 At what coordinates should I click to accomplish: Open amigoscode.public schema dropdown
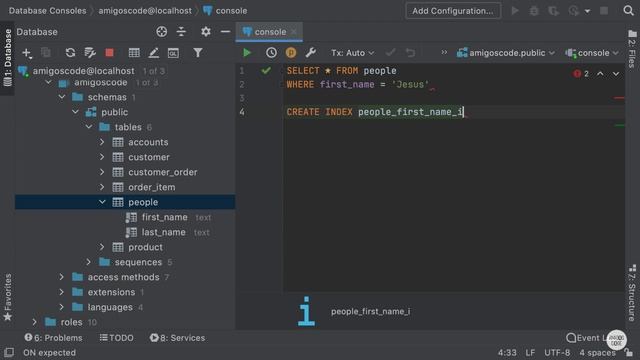(506, 53)
